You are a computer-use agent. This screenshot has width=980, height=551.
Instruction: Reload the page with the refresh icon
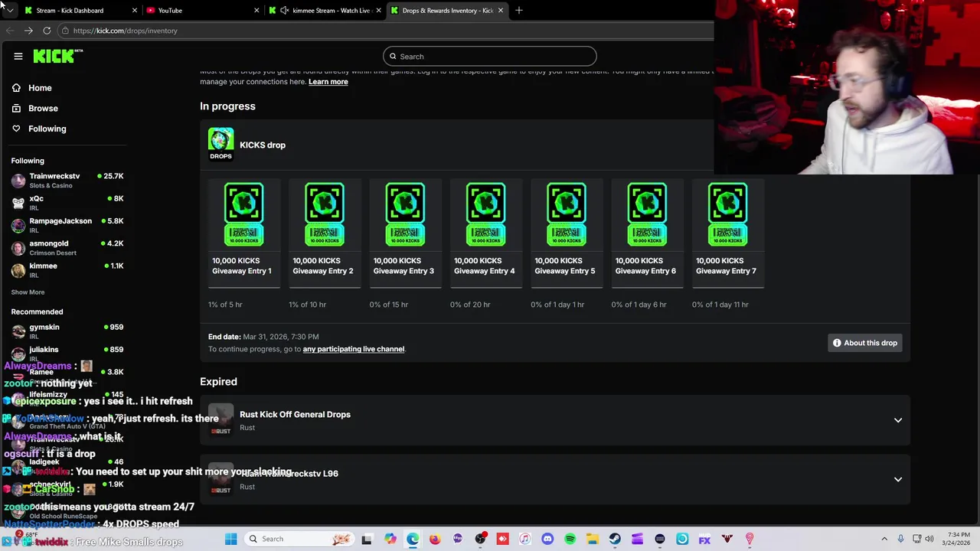[x=47, y=31]
